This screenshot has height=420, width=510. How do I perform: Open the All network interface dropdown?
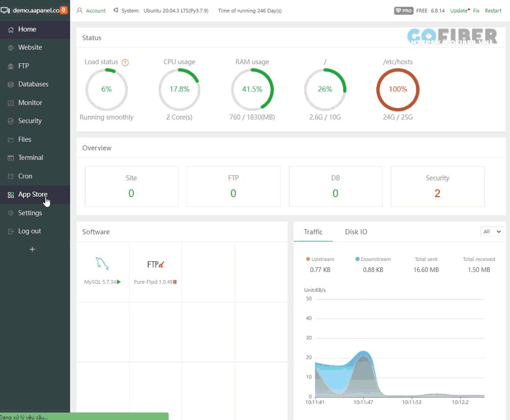[x=492, y=231]
